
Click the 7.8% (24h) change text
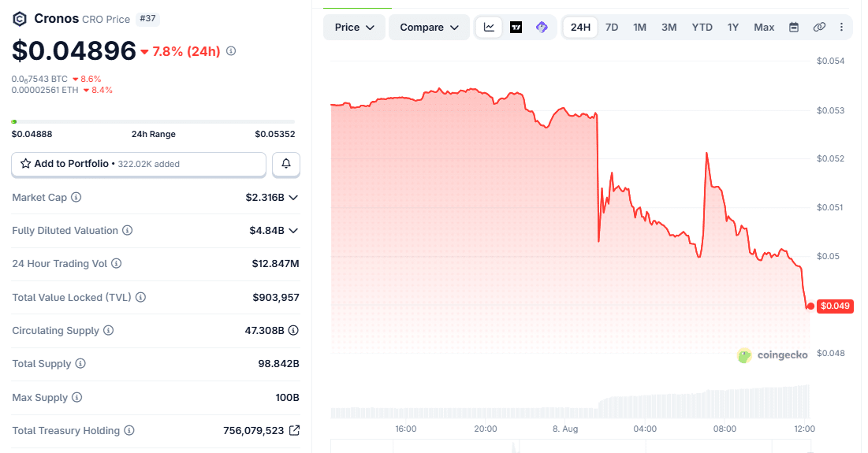(x=186, y=51)
